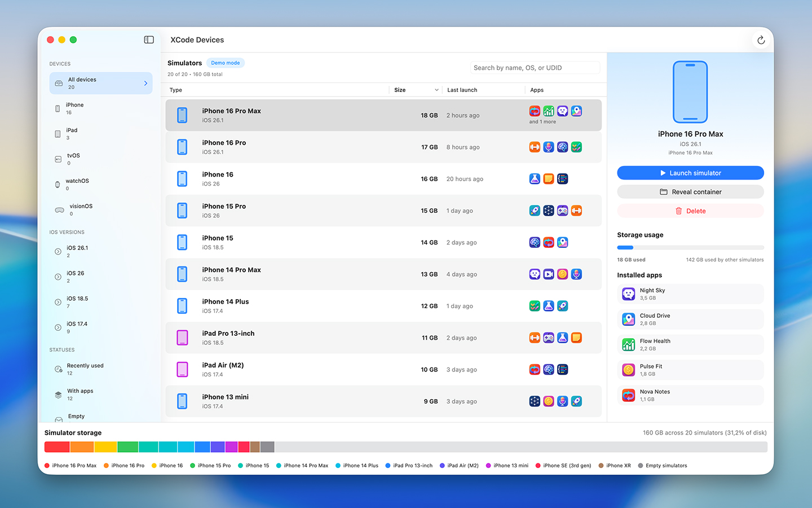
Task: Click the refresh icon in the title bar
Action: 761,40
